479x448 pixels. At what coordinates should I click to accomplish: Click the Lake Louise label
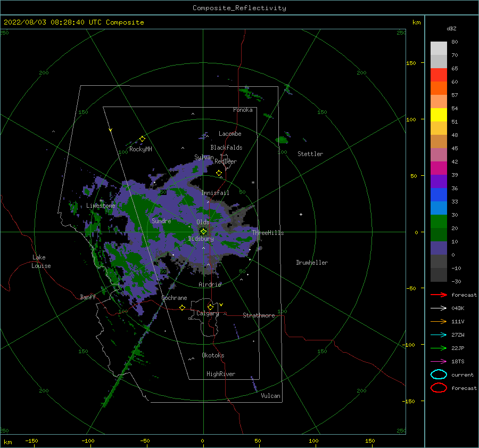point(42,262)
